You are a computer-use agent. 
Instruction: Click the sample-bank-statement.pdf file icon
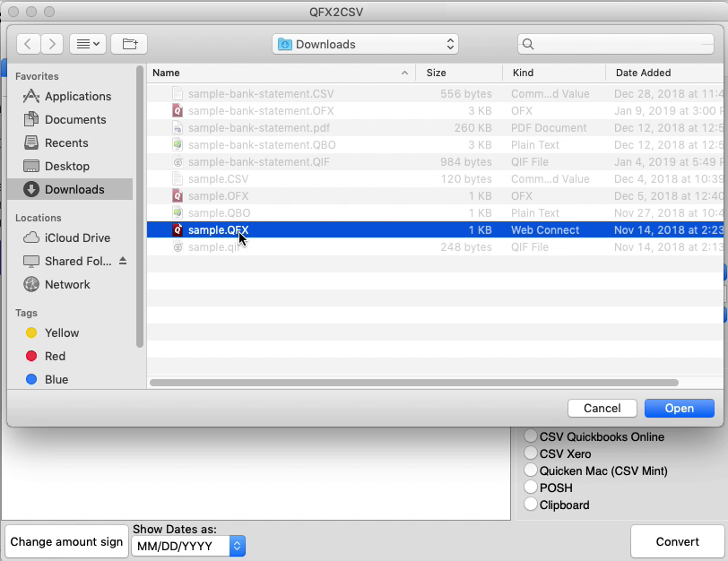click(178, 127)
